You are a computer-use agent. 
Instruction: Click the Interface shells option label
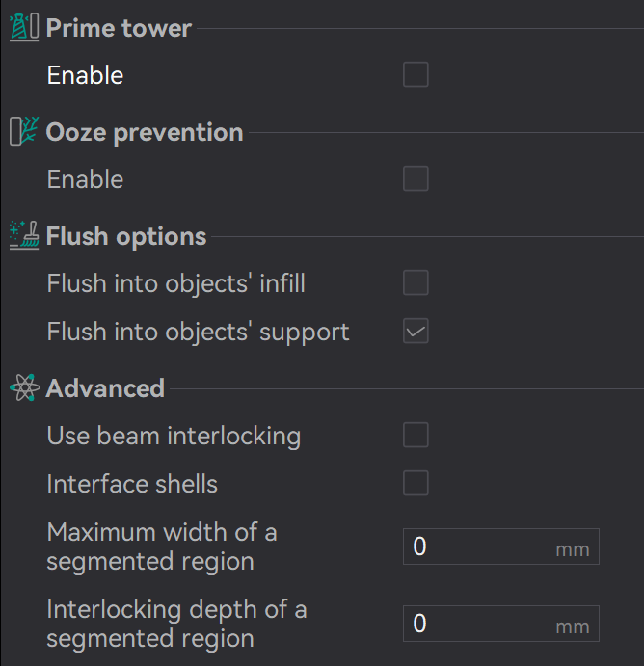[132, 483]
